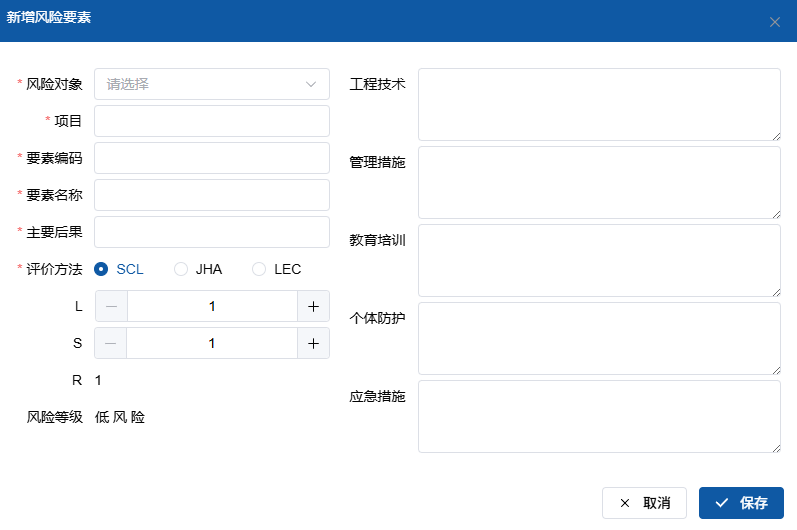Image resolution: width=797 pixels, height=530 pixels.
Task: Increase the S value with plus
Action: click(313, 343)
